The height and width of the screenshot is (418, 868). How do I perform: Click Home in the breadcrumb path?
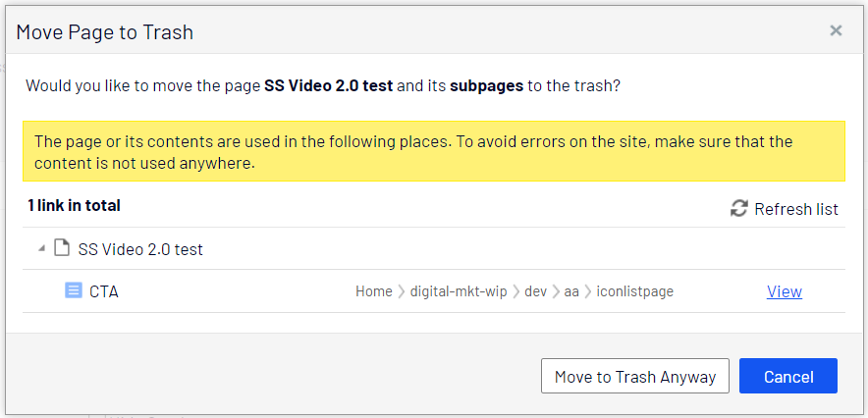click(x=374, y=291)
